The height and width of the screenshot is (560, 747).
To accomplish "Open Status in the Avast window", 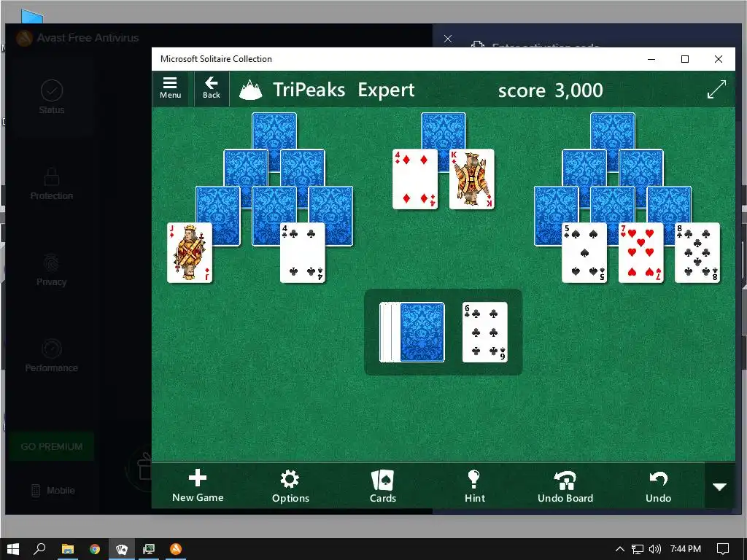I will [52, 97].
